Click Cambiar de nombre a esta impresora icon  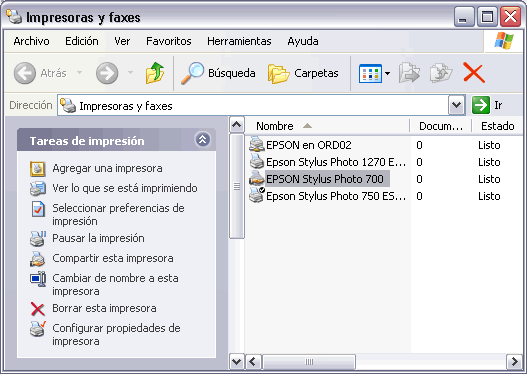pos(38,279)
